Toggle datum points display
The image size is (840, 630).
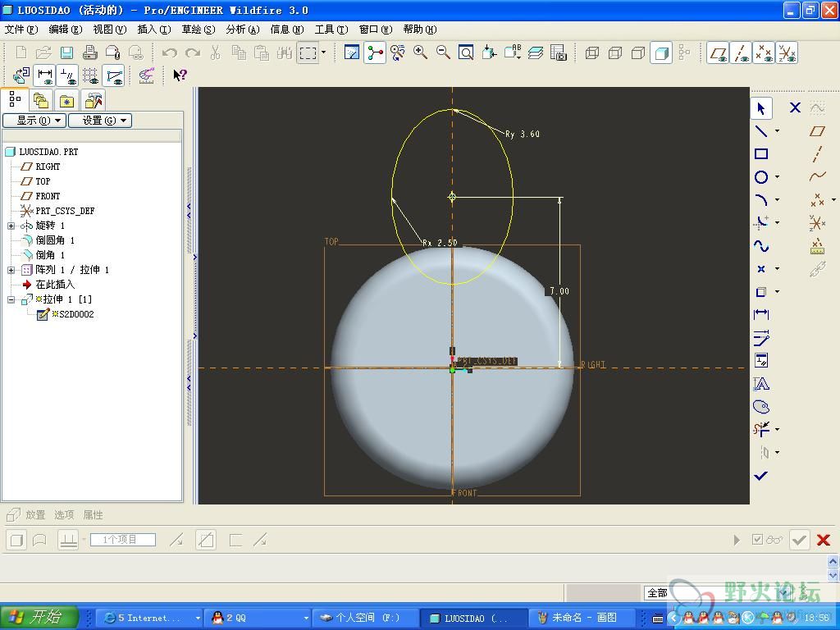[764, 52]
